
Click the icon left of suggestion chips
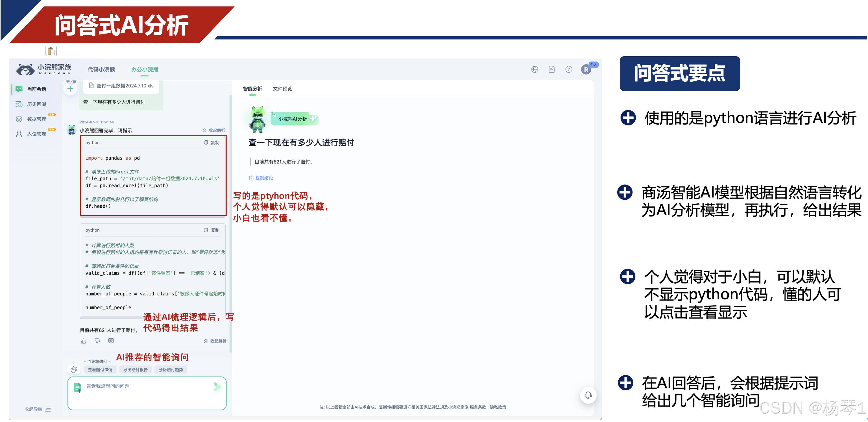pyautogui.click(x=74, y=370)
